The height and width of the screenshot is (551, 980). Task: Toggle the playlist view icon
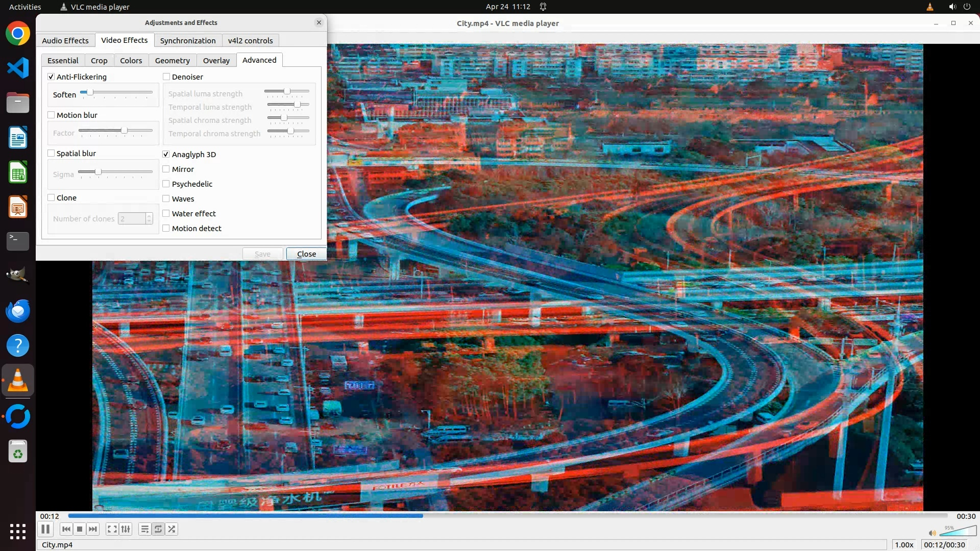[x=145, y=529]
